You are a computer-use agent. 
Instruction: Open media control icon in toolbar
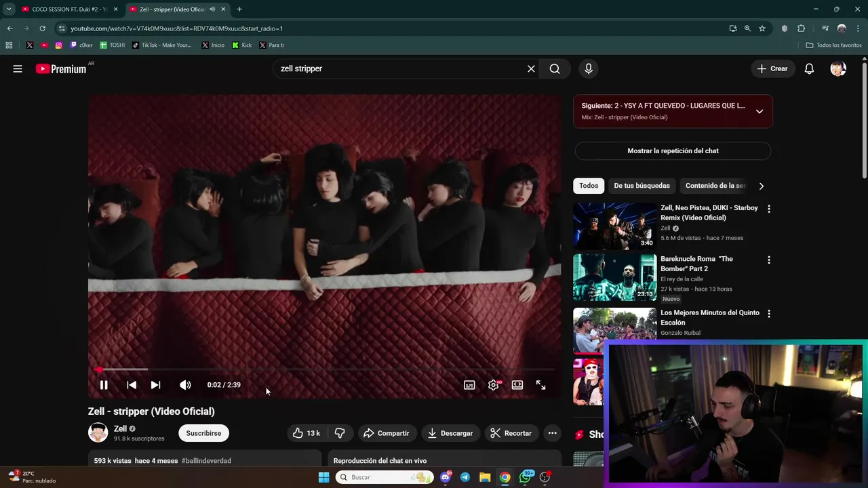coord(825,28)
